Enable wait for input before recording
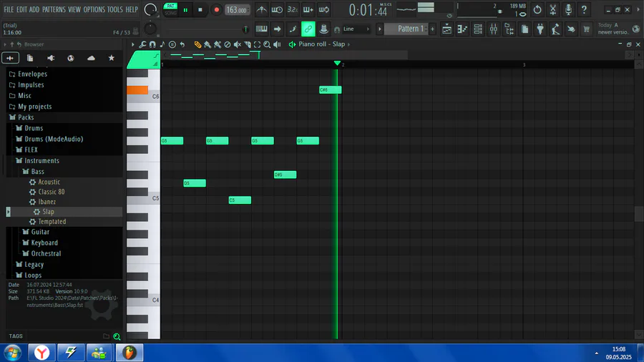 pos(277,9)
